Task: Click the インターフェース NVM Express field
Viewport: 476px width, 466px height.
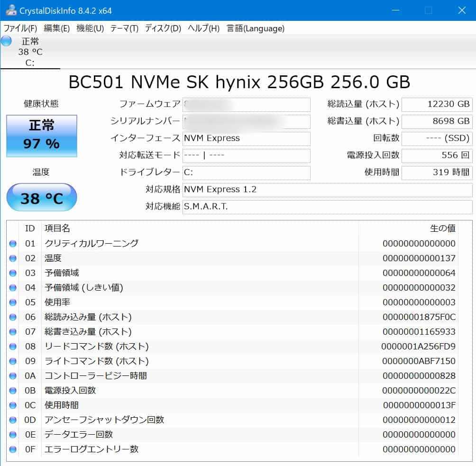Action: [246, 138]
